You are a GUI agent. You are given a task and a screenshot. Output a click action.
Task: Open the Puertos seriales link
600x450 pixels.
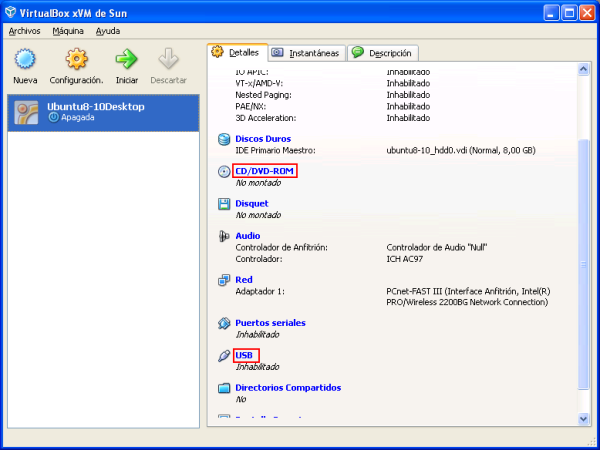point(270,323)
